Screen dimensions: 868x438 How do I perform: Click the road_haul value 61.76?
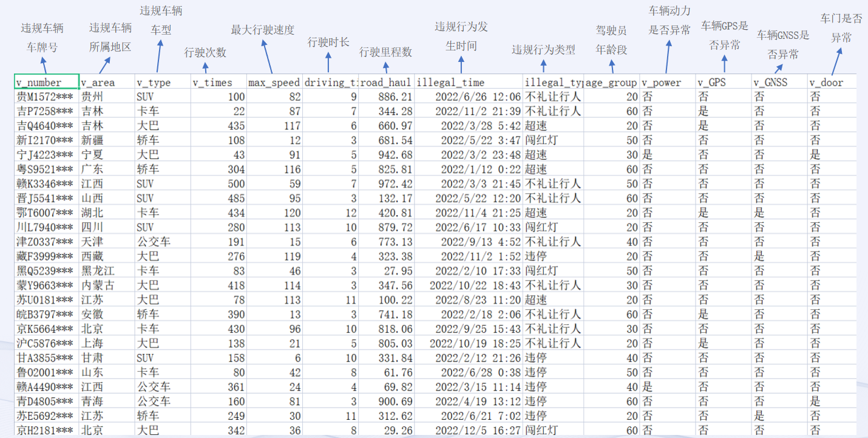tap(386, 372)
